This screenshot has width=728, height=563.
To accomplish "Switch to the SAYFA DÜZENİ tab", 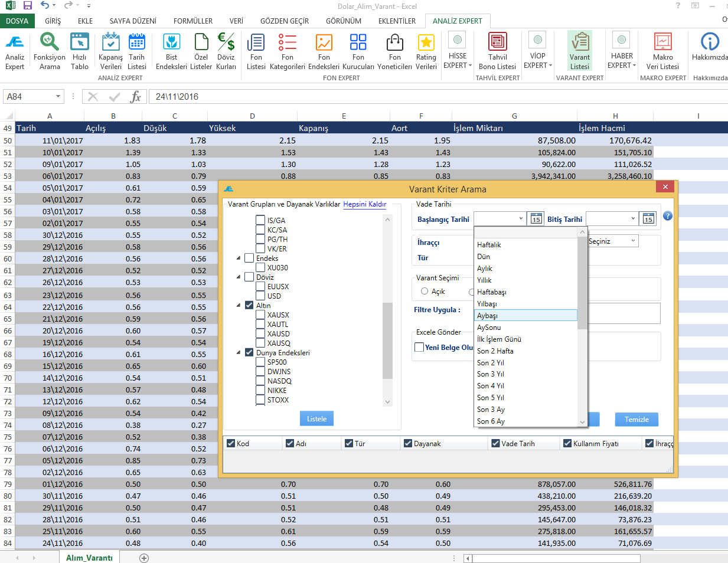I will pos(133,21).
